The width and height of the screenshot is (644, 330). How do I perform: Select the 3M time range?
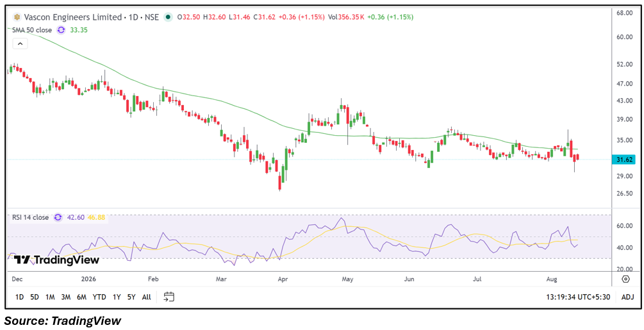click(66, 297)
